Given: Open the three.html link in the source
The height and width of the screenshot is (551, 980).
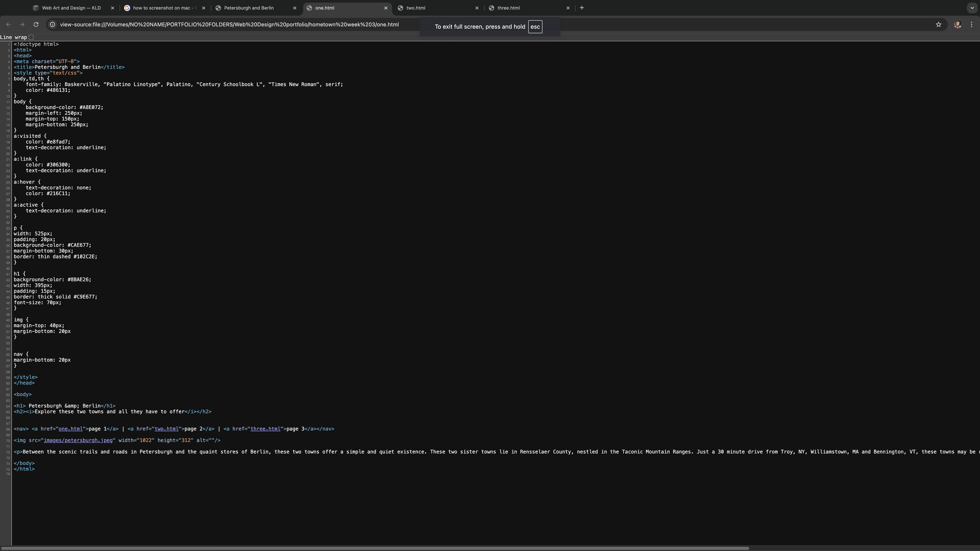Looking at the screenshot, I should tap(266, 429).
